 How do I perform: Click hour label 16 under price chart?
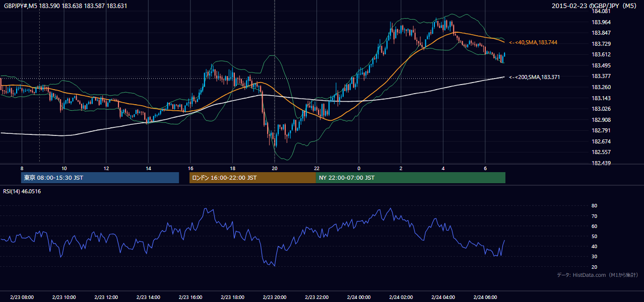click(190, 168)
